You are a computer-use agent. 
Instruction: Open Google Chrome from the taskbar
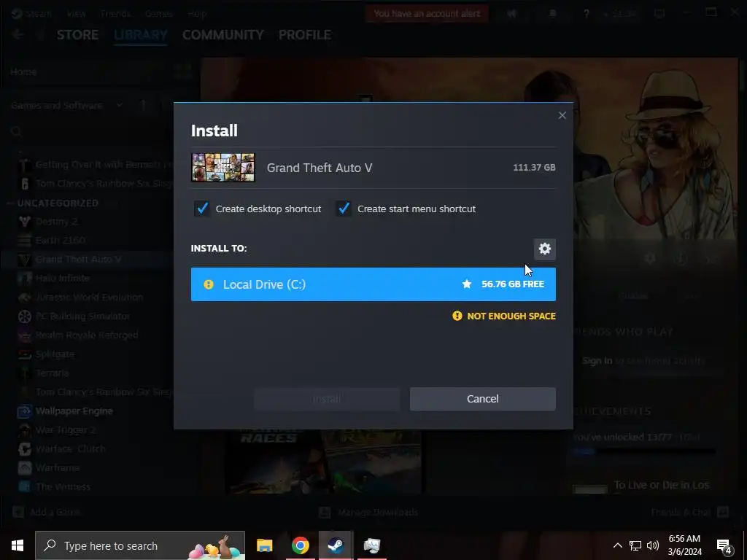[300, 545]
